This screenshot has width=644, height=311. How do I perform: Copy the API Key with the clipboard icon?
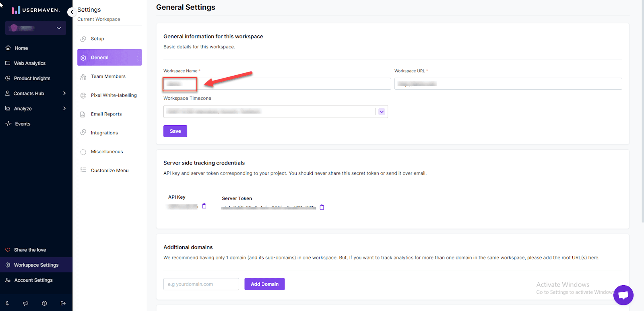click(204, 206)
